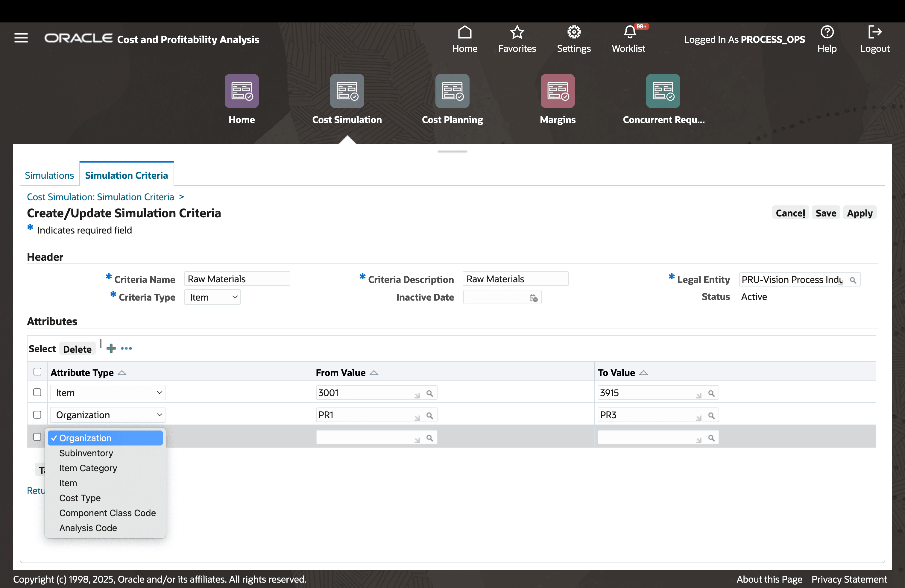Open the Item attribute type dropdown
The width and height of the screenshot is (905, 588).
(x=108, y=392)
